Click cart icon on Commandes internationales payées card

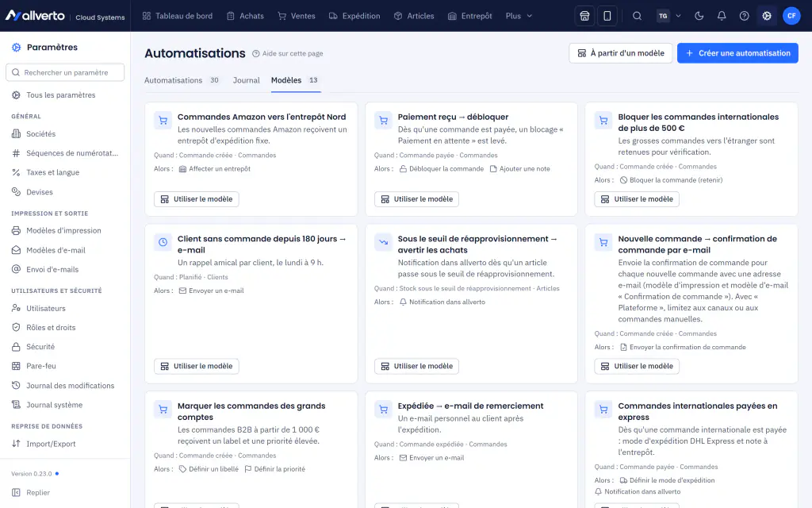(603, 410)
